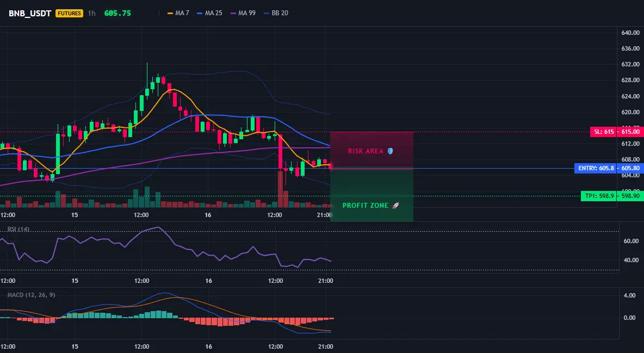Image resolution: width=644 pixels, height=353 pixels.
Task: Click the yellow FUTURES badge
Action: pyautogui.click(x=69, y=13)
